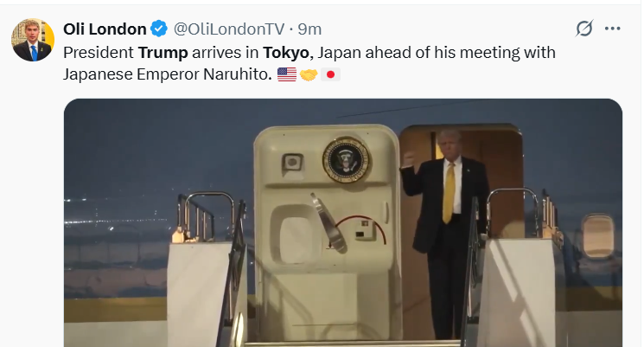Click the man in the yellow tie in the video
644x347 pixels.
445,232
